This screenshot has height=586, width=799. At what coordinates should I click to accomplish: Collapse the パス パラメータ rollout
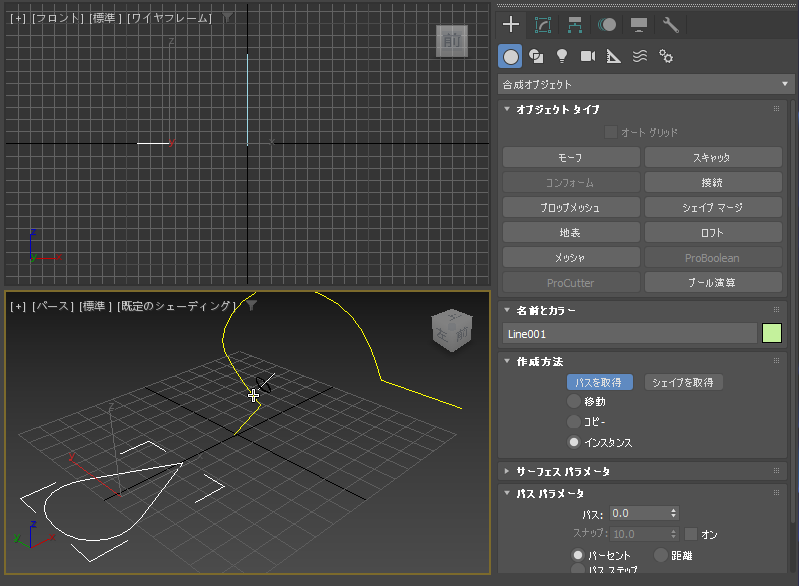507,493
